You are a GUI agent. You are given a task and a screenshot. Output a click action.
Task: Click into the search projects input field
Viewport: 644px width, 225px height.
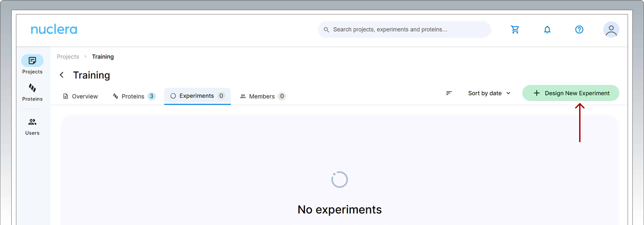404,30
